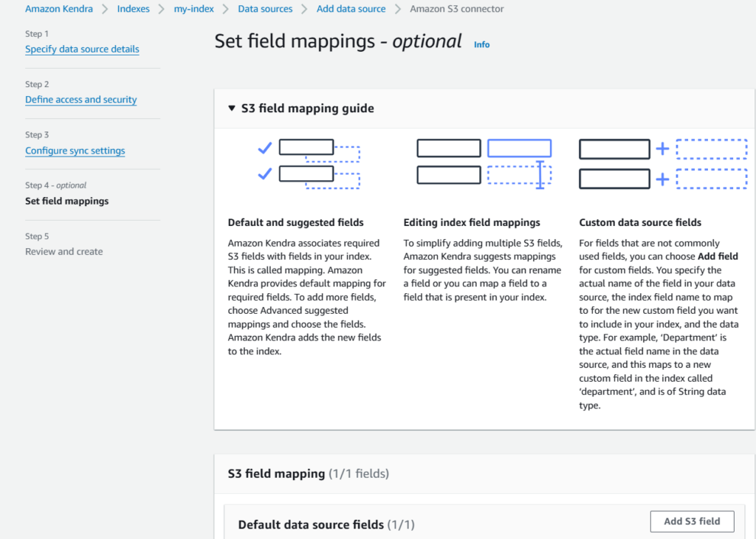Jump to Step 3 Configure sync settings
This screenshot has height=539, width=756.
[75, 151]
